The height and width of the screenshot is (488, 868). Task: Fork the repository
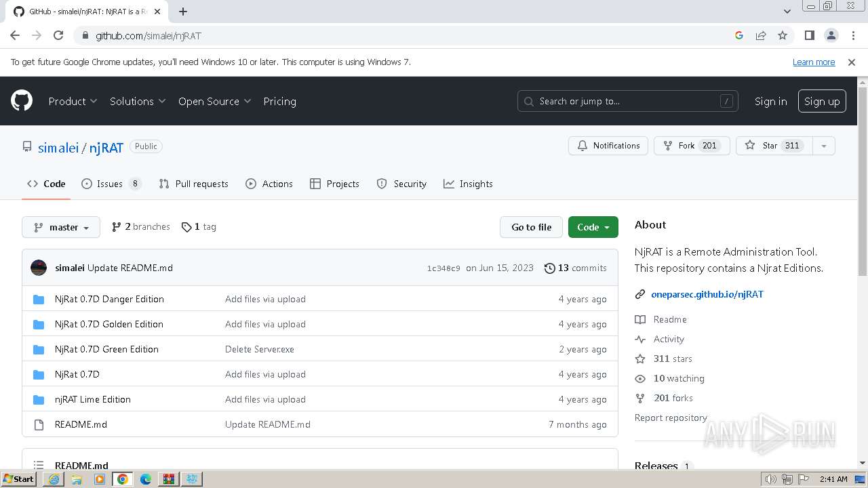tap(692, 146)
